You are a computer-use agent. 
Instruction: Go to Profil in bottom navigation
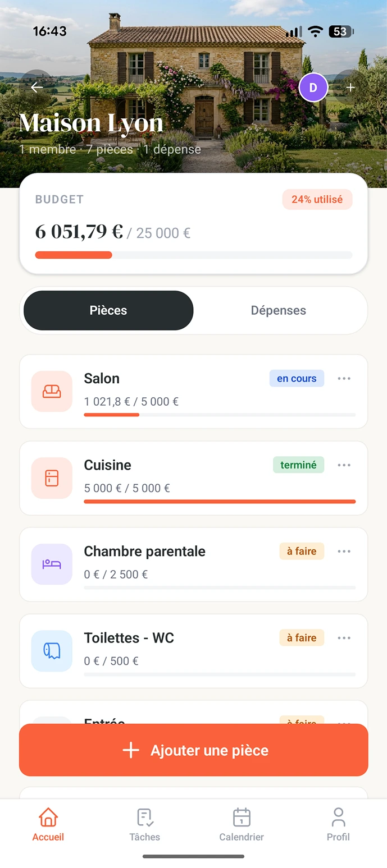pos(338,825)
